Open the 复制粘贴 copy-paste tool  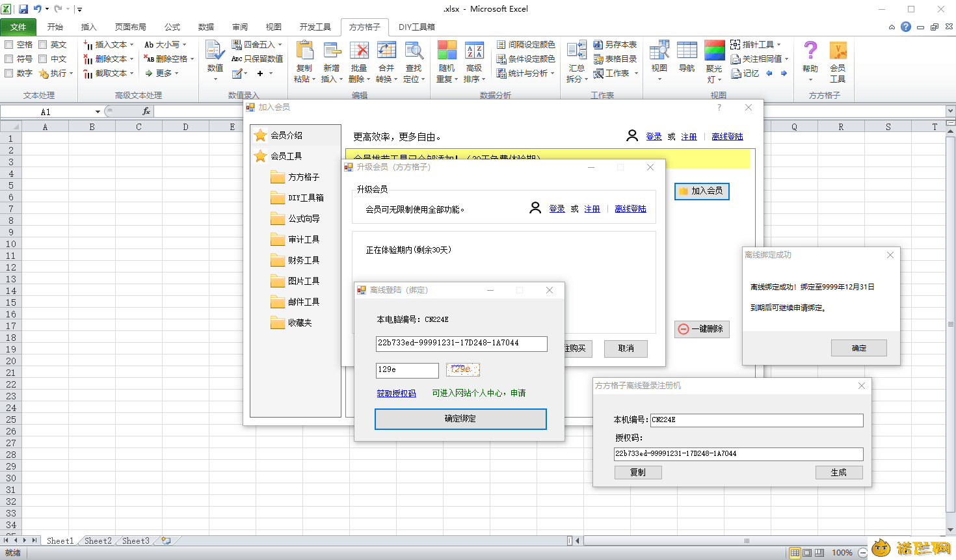304,62
